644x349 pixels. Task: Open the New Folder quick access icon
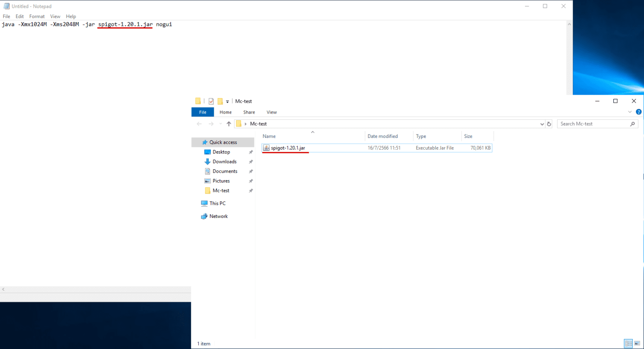pyautogui.click(x=220, y=101)
